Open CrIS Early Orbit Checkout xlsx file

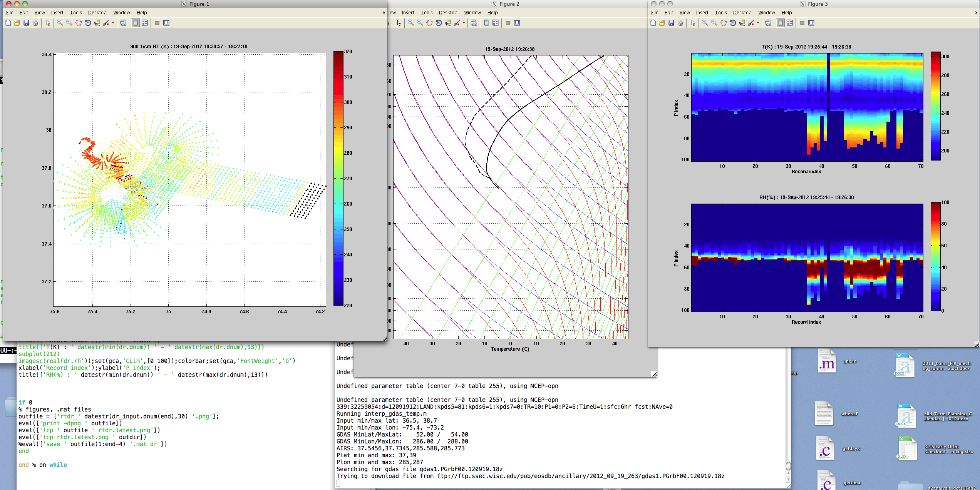pos(907,448)
